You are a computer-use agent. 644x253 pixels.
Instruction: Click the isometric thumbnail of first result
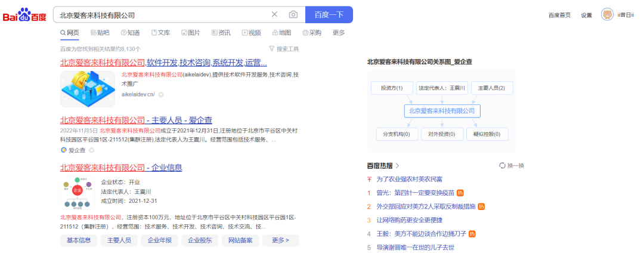[x=88, y=89]
